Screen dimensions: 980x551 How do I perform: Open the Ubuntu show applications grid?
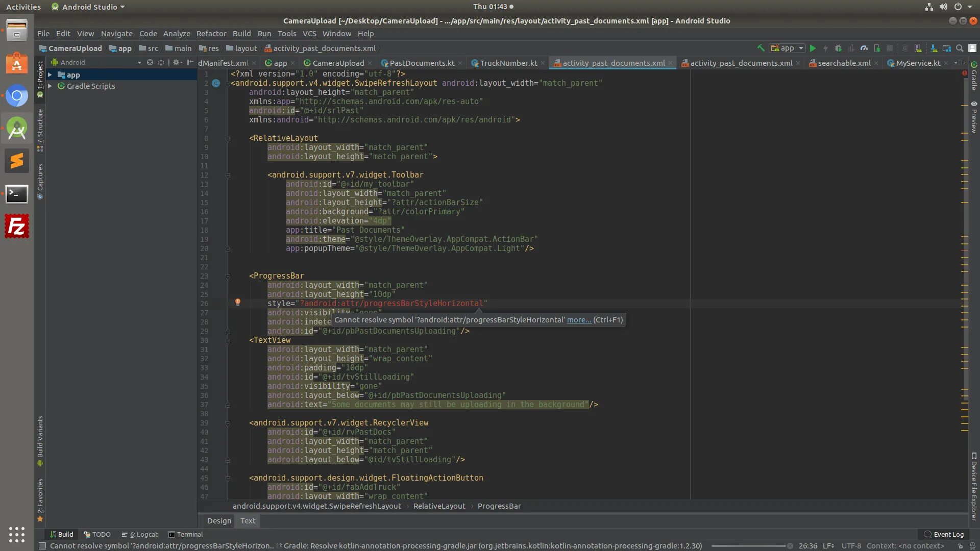pos(16,534)
